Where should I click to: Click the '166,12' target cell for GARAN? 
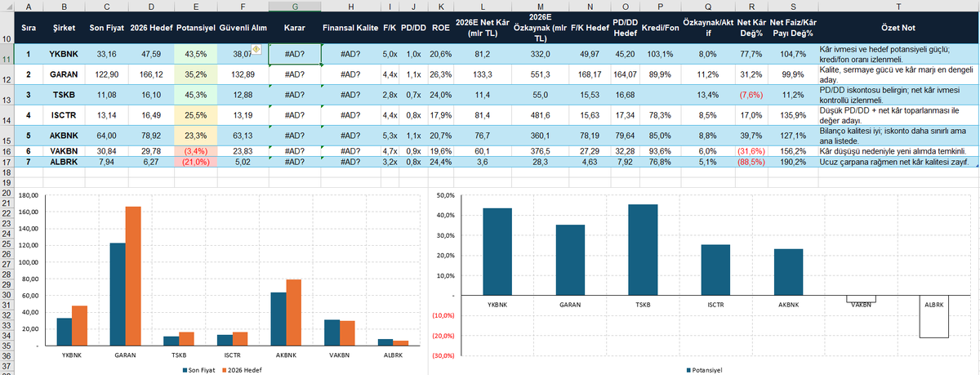150,74
